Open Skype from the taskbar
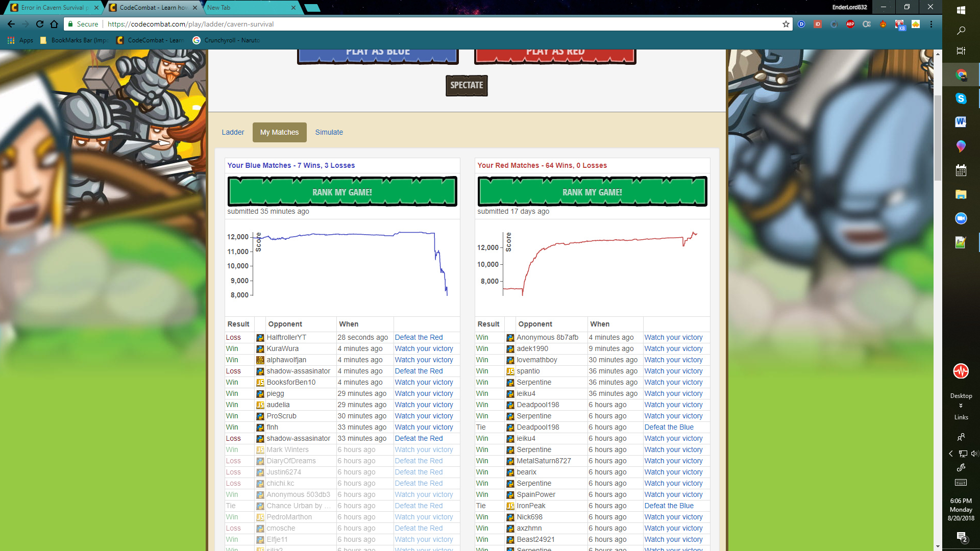The width and height of the screenshot is (980, 551). (x=961, y=98)
